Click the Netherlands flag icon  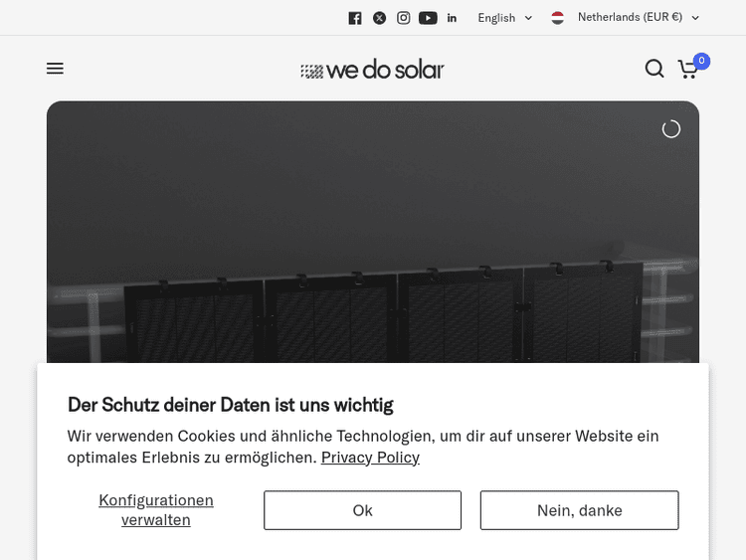[558, 18]
